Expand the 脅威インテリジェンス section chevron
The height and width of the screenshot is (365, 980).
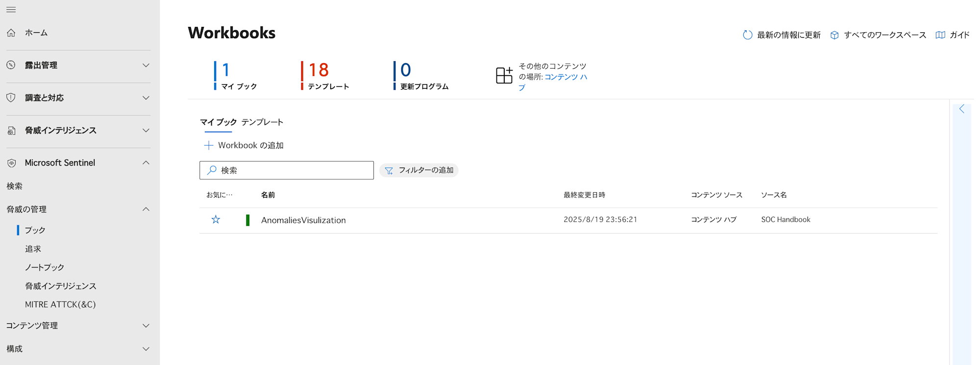(x=146, y=130)
